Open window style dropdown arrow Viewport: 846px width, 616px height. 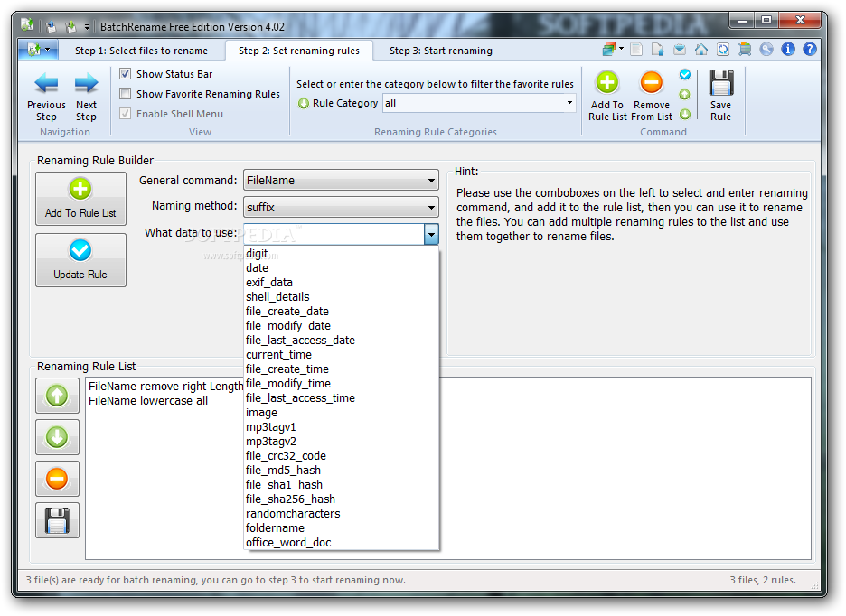tap(621, 49)
